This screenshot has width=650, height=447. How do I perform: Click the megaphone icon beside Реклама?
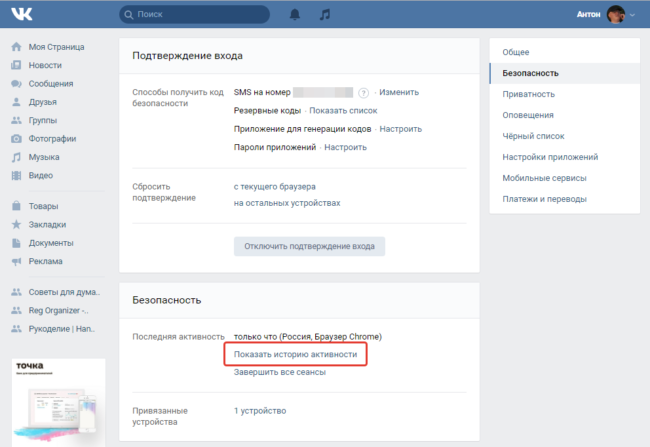[16, 261]
